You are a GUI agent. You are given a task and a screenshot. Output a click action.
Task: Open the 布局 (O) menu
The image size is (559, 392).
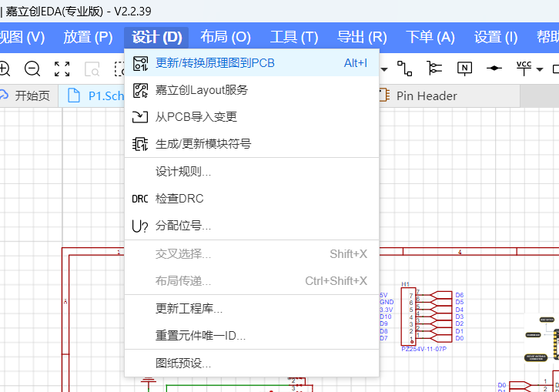[226, 37]
